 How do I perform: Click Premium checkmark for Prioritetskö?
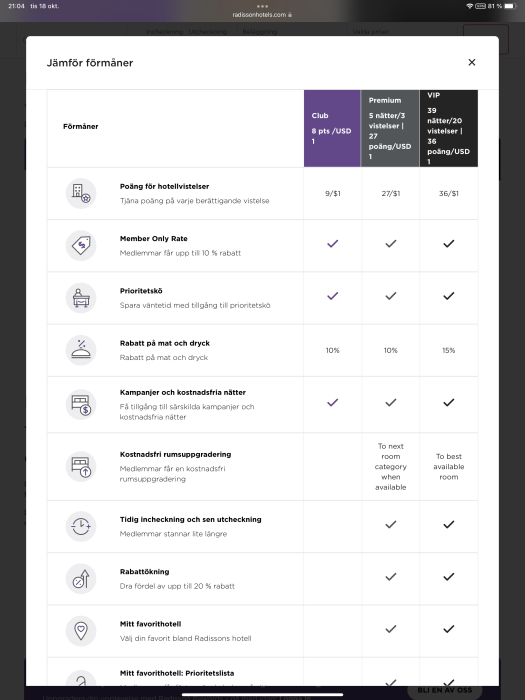point(391,296)
